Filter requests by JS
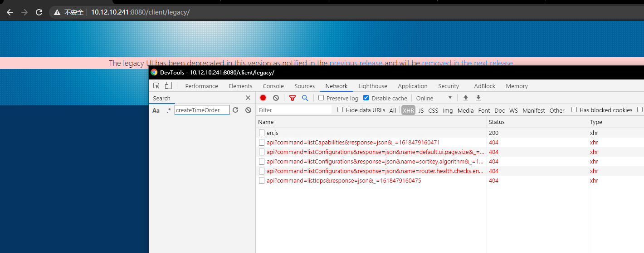This screenshot has height=253, width=644. coord(421,110)
